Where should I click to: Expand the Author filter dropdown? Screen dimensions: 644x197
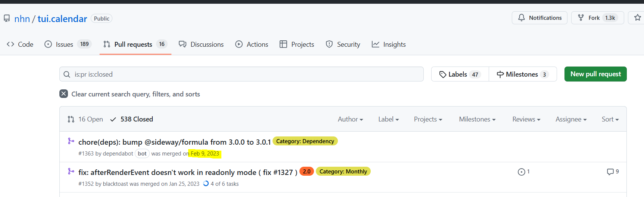click(350, 119)
